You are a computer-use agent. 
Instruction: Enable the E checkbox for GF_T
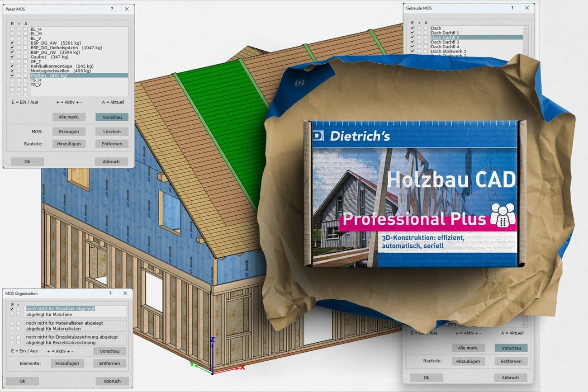(x=12, y=61)
